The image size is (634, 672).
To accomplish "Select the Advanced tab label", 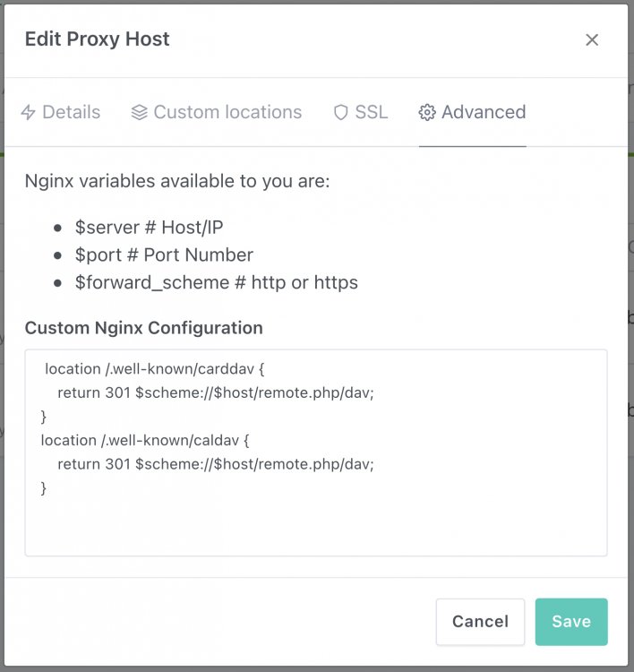I will coord(484,112).
